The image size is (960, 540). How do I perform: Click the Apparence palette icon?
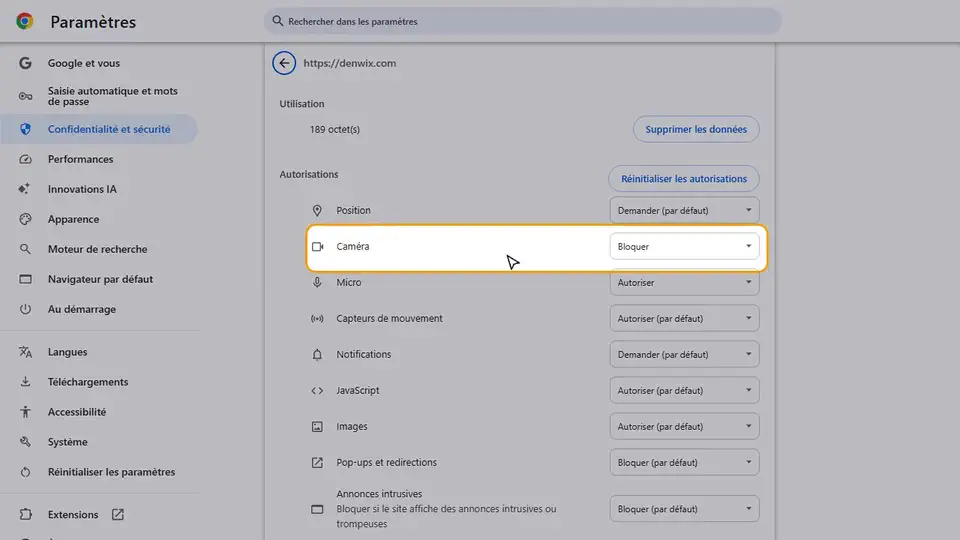click(x=25, y=219)
